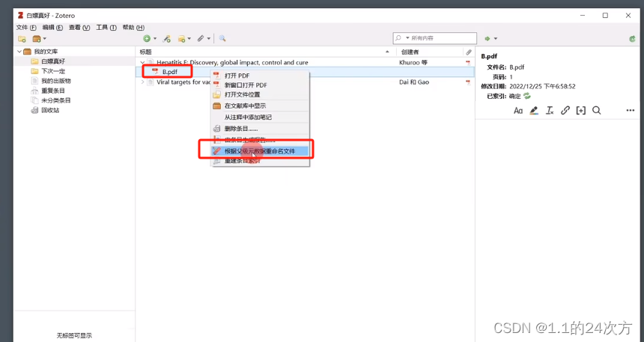Open 我的出版物 in the sidebar
The width and height of the screenshot is (644, 342).
coord(56,81)
